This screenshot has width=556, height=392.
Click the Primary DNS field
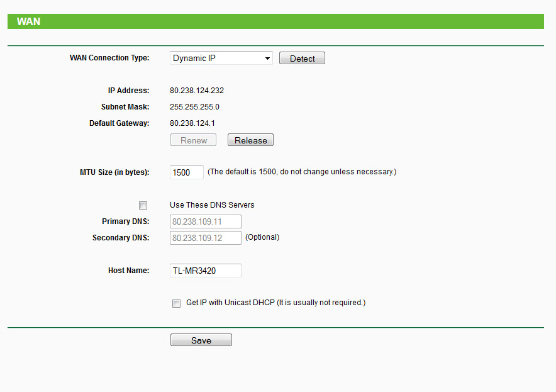[205, 221]
